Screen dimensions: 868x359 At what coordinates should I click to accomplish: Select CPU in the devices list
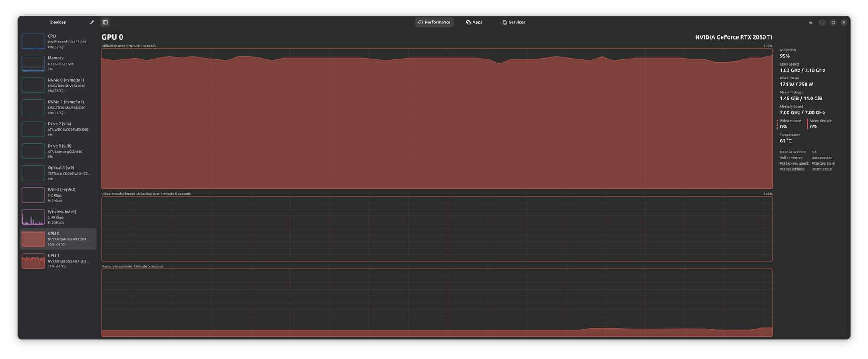coord(58,42)
